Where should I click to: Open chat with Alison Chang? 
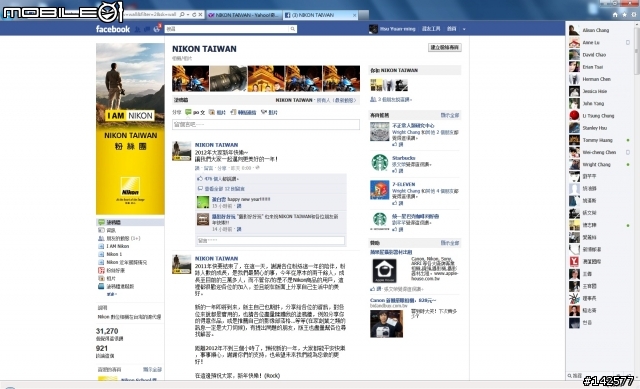coord(600,30)
